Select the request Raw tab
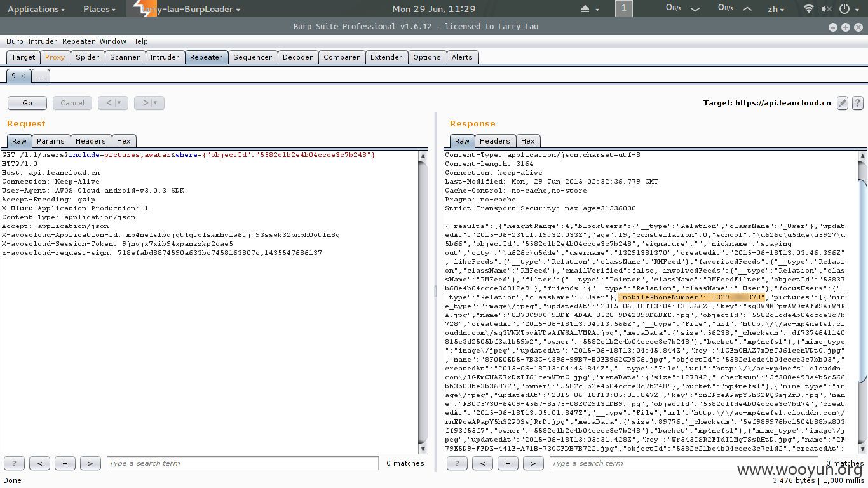This screenshot has width=868, height=488. click(20, 141)
